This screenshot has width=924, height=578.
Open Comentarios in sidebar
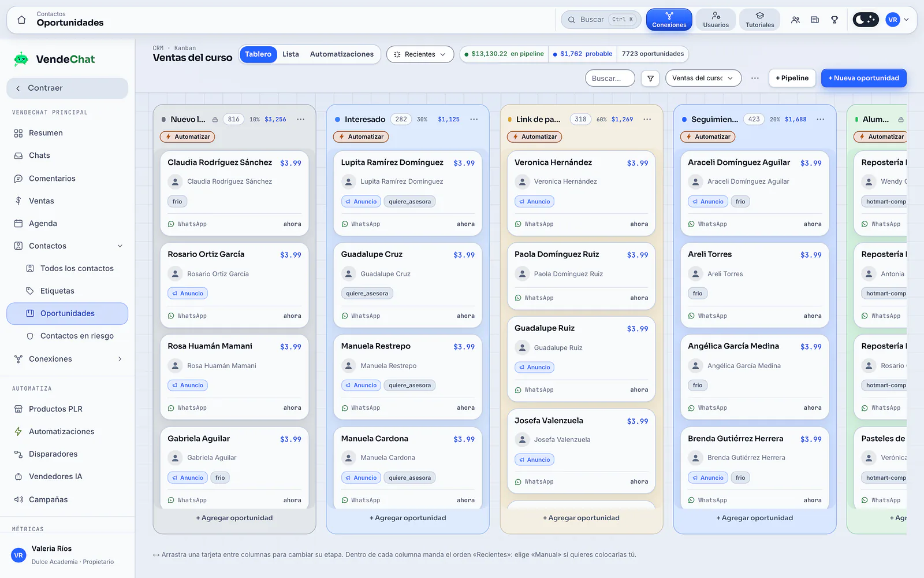click(x=67, y=179)
